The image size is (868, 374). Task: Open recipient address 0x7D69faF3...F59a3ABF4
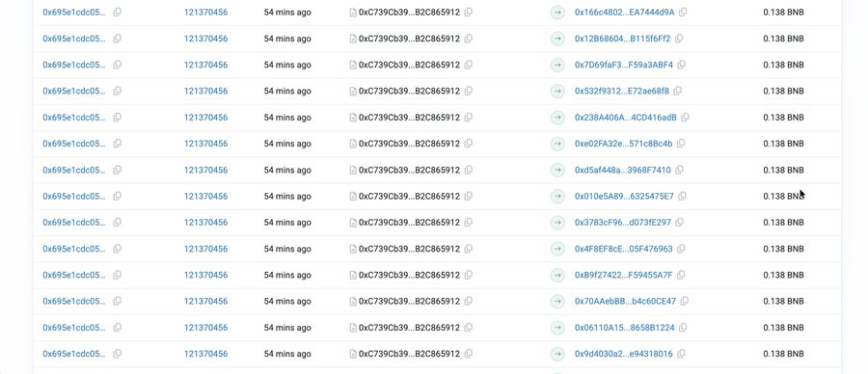[x=624, y=65]
